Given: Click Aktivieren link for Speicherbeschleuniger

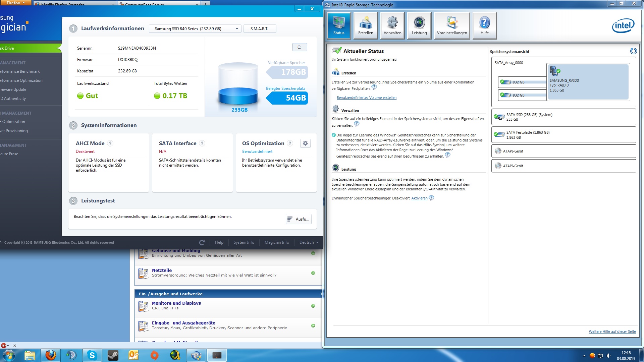Looking at the screenshot, I should pyautogui.click(x=419, y=198).
